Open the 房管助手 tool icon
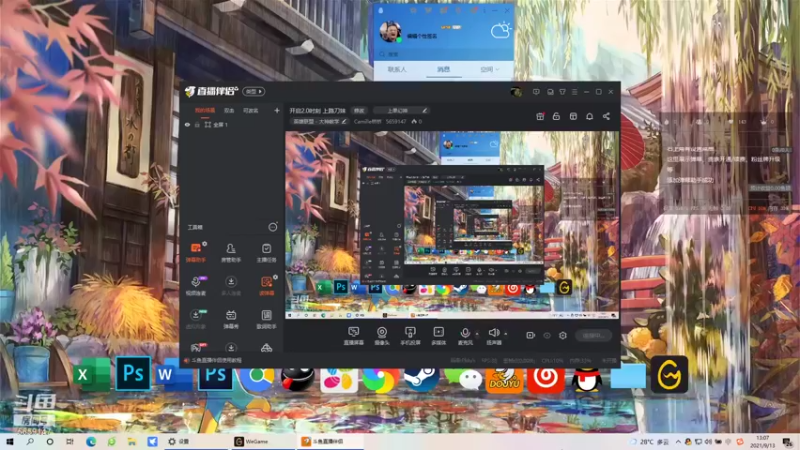800x450 pixels. click(x=231, y=252)
